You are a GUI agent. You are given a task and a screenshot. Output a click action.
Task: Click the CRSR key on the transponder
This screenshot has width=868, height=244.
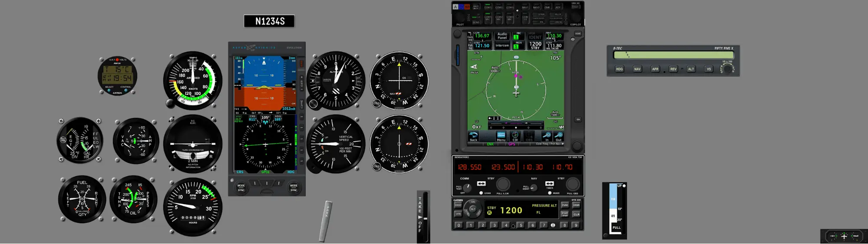[576, 205]
